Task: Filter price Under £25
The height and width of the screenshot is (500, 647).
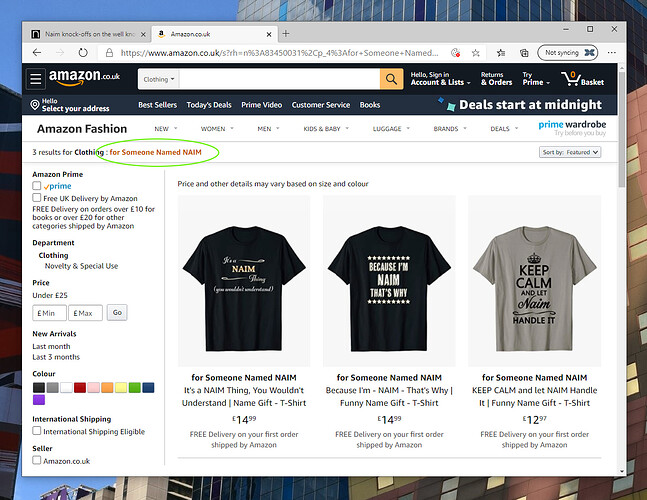Action: [50, 295]
